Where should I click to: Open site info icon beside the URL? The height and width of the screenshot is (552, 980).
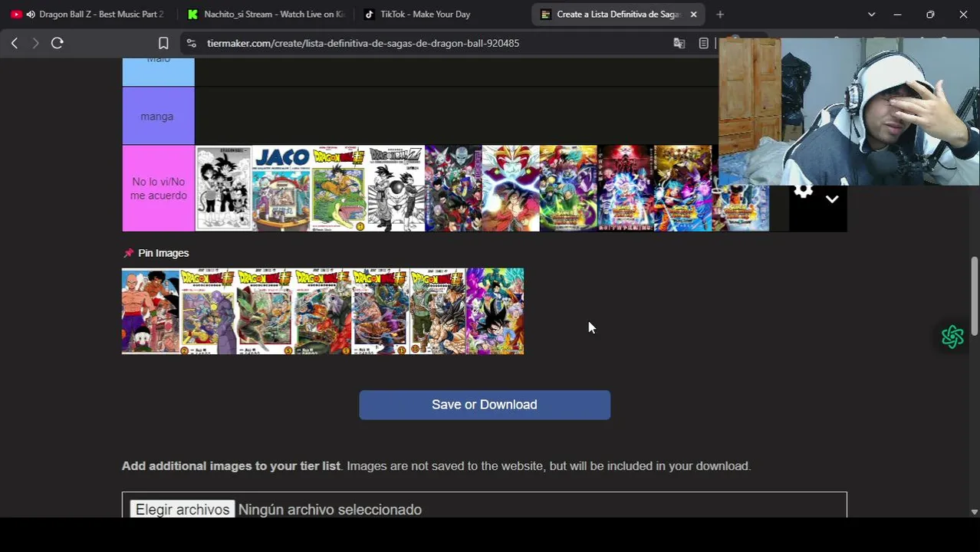pos(192,43)
